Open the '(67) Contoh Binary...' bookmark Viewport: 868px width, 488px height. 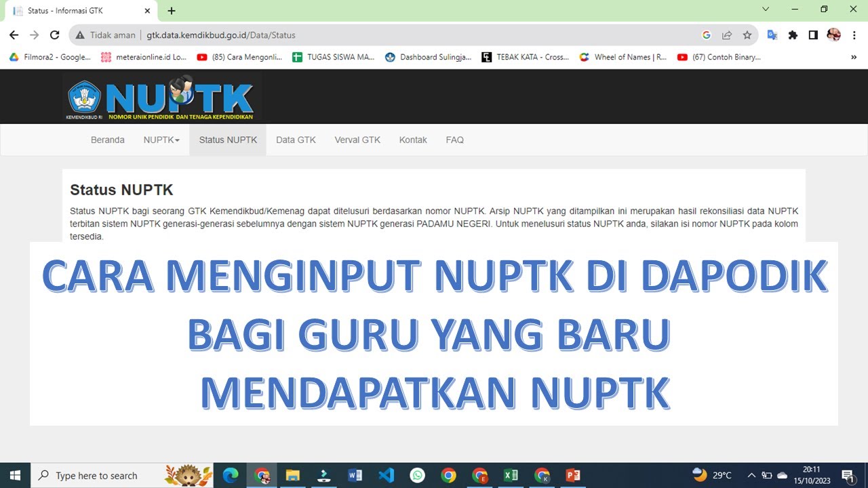719,58
